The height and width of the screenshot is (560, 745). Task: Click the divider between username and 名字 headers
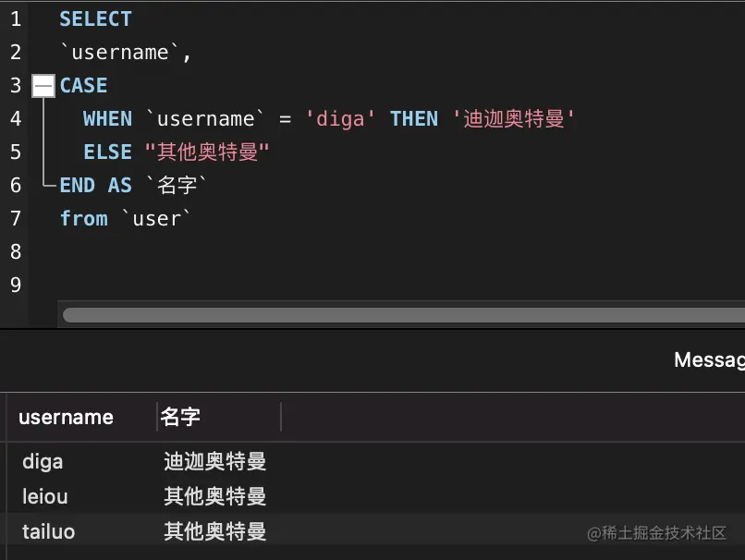click(157, 417)
